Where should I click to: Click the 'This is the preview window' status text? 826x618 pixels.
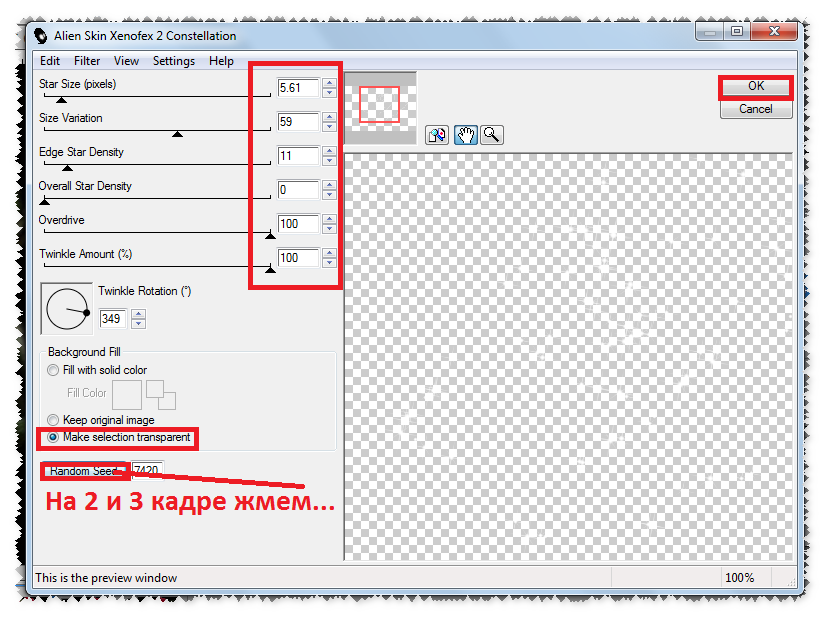(106, 578)
